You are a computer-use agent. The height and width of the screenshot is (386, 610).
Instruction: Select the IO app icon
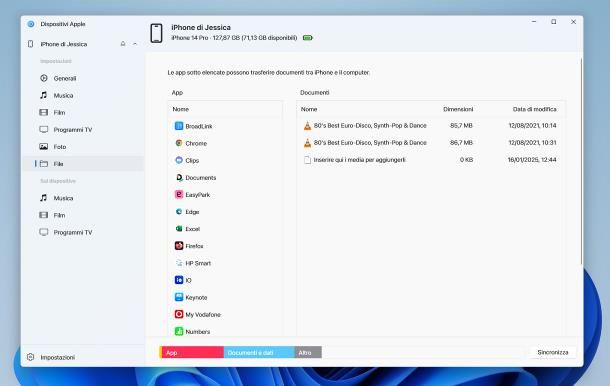tap(179, 280)
